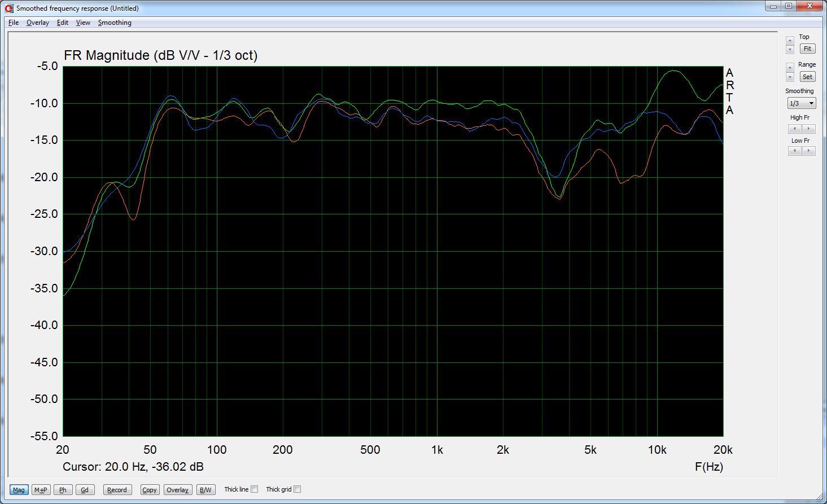The width and height of the screenshot is (827, 504).
Task: Click the 500 frequency axis label
Action: click(370, 450)
